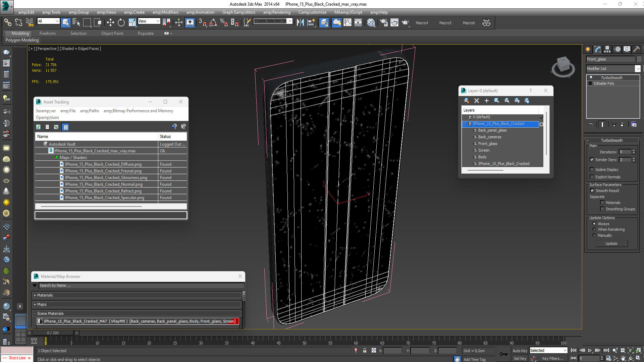The width and height of the screenshot is (644, 362).
Task: Open Select by Name tool
Action: pos(76,22)
